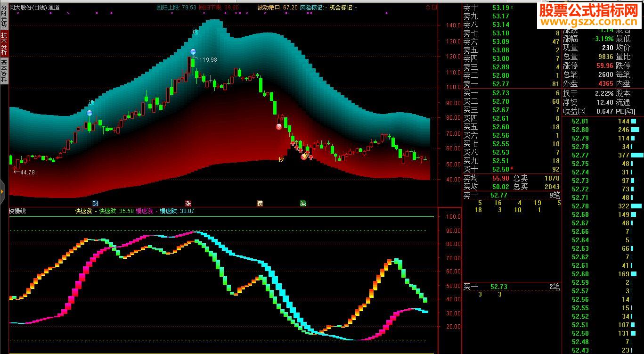The width and height of the screenshot is (644, 354).
Task: Click the up-arrow icon next to 53.19
Action: point(512,8)
